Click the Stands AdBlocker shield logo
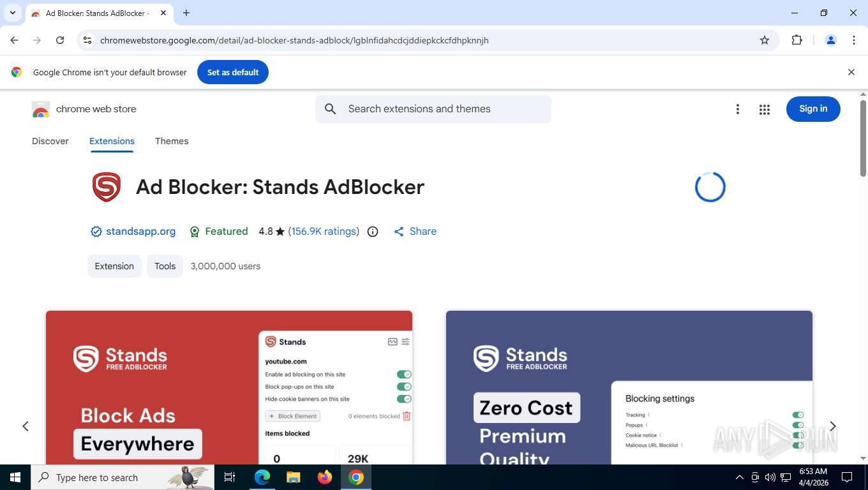This screenshot has width=868, height=490. coord(107,187)
